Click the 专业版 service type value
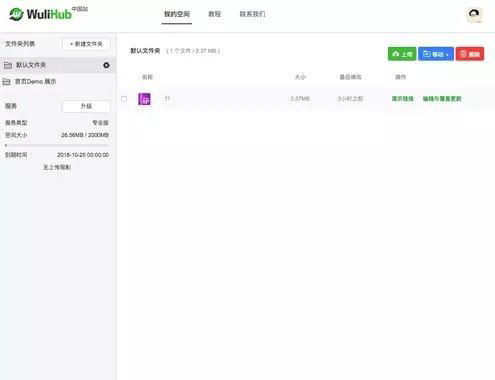 pyautogui.click(x=100, y=123)
